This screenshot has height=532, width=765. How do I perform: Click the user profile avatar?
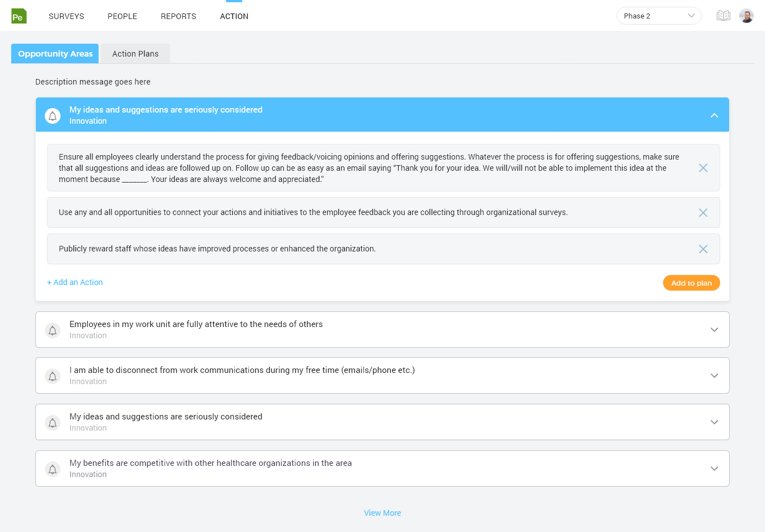747,15
